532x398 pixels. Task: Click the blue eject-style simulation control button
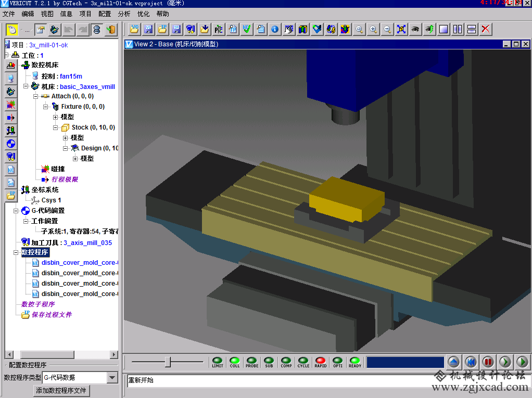click(x=453, y=362)
